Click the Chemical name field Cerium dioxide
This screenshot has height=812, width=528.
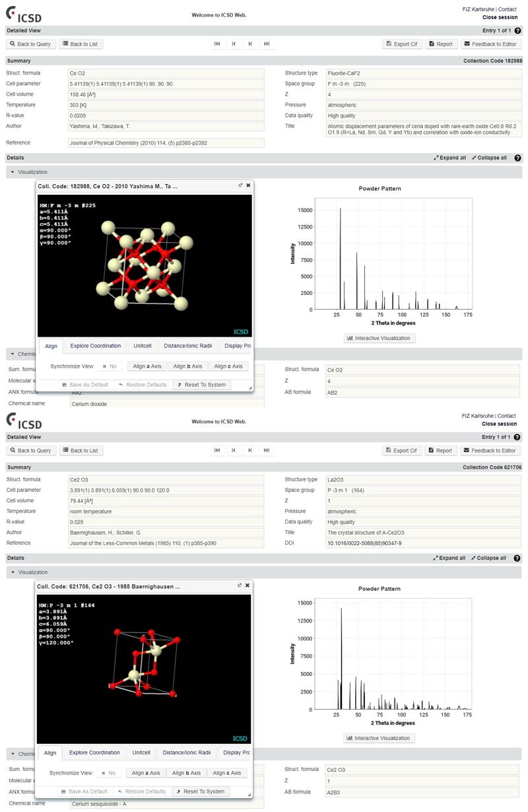(166, 403)
